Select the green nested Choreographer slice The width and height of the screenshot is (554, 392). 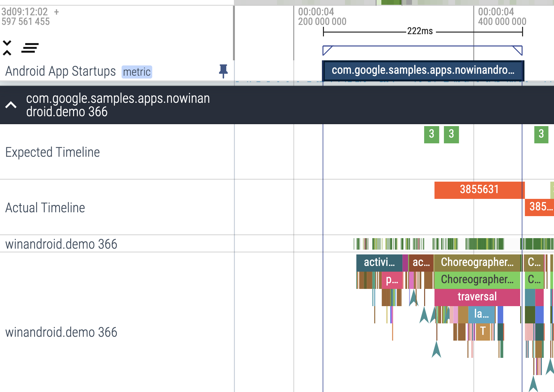(477, 280)
